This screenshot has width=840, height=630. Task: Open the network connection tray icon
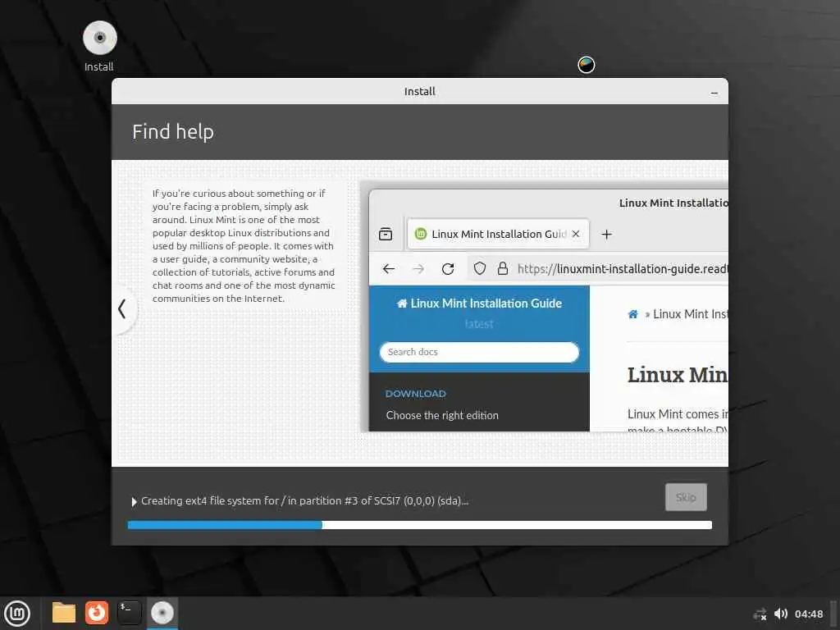pyautogui.click(x=760, y=614)
